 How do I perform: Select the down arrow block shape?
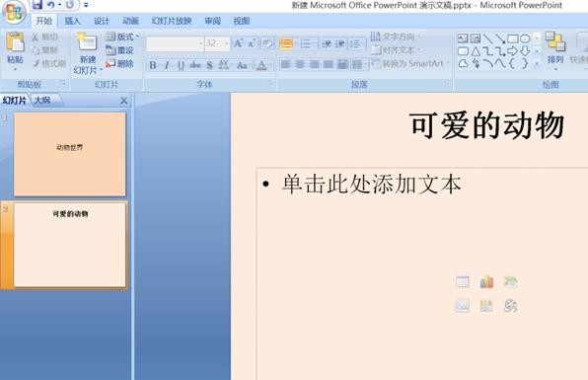coord(525,50)
